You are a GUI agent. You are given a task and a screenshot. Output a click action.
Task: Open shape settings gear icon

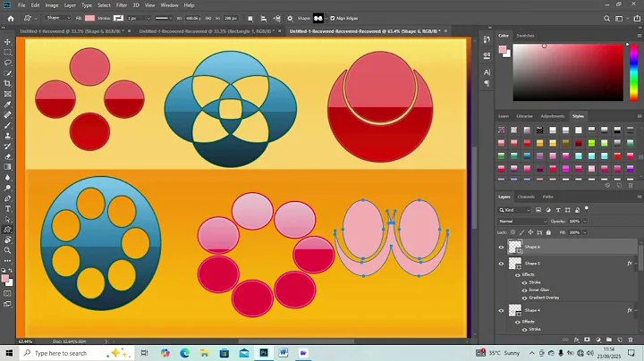tap(290, 19)
